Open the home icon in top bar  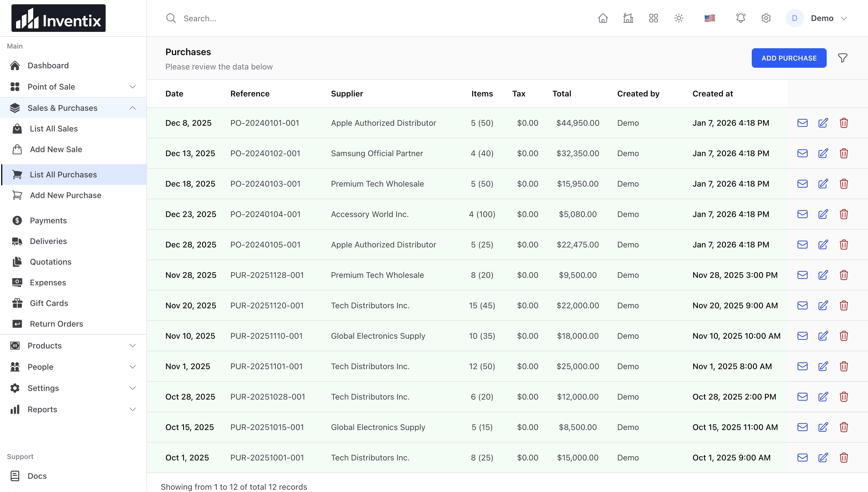(603, 18)
